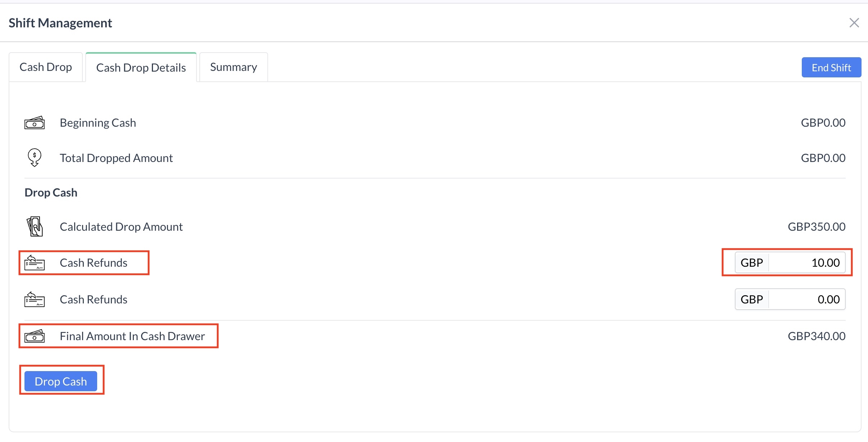The image size is (868, 442).
Task: Focus the Cash Refunds field showing 10.00
Action: click(x=807, y=263)
